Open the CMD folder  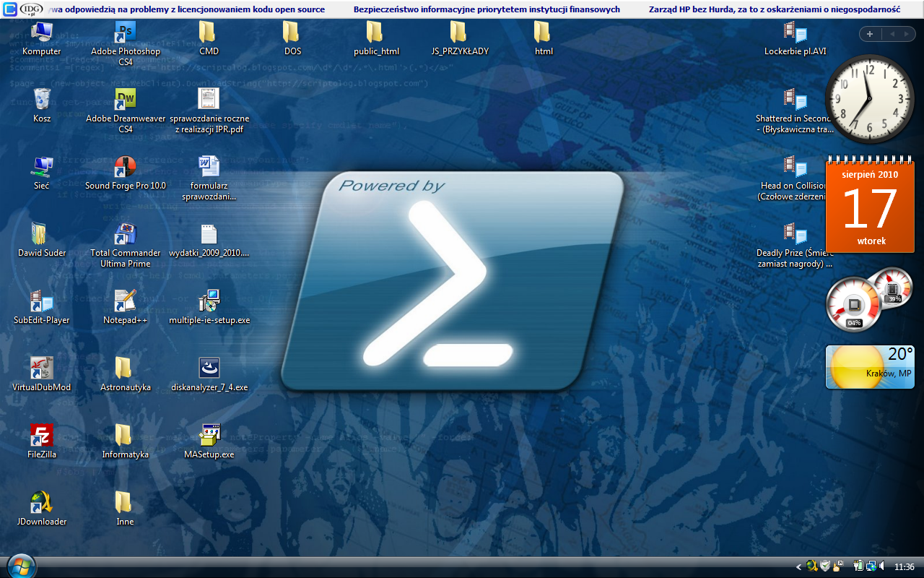click(x=209, y=38)
